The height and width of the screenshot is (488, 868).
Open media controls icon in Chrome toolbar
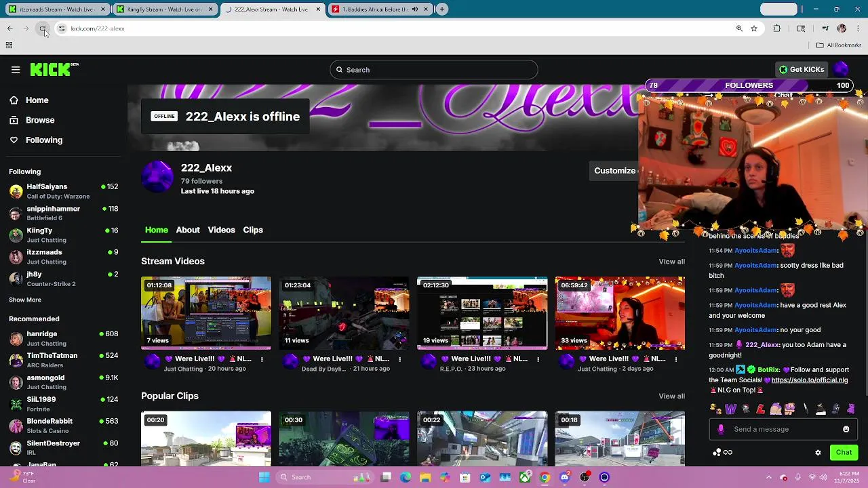coord(825,28)
